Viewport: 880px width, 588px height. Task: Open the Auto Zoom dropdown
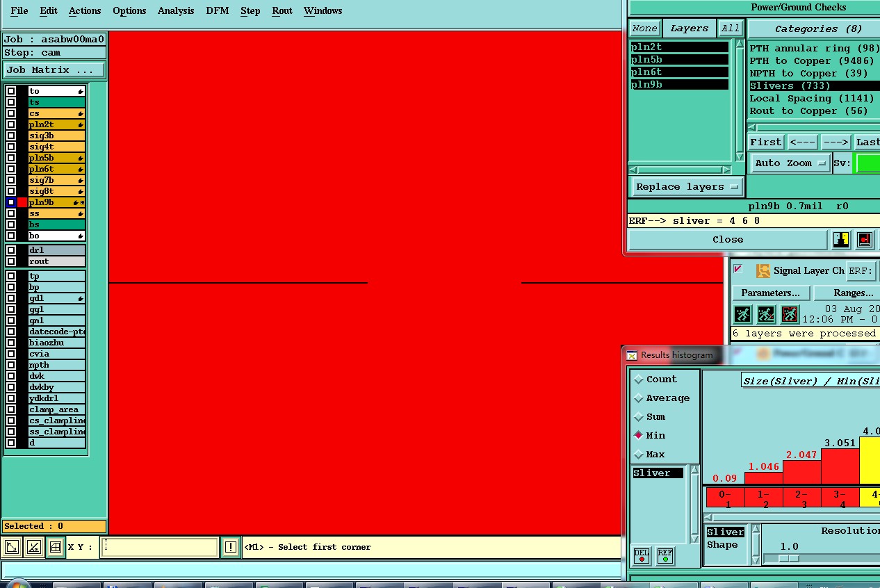tap(790, 163)
